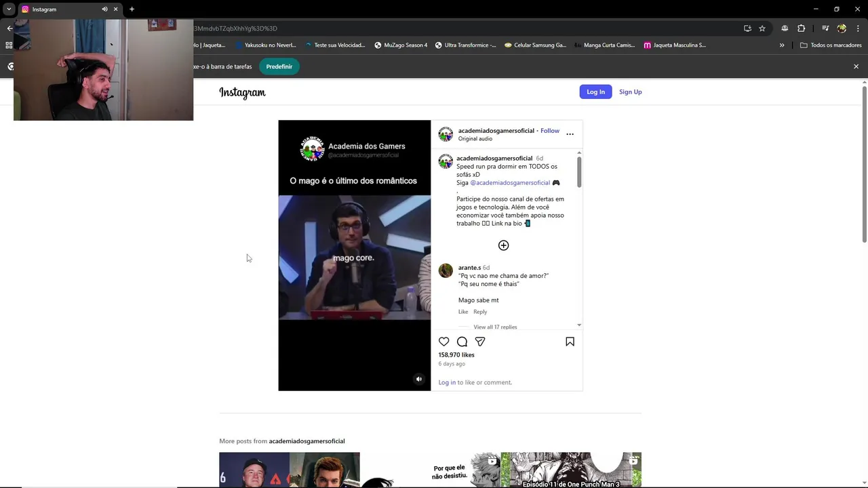Open One Punch Man episode thumbnail
868x488 pixels.
pyautogui.click(x=571, y=470)
